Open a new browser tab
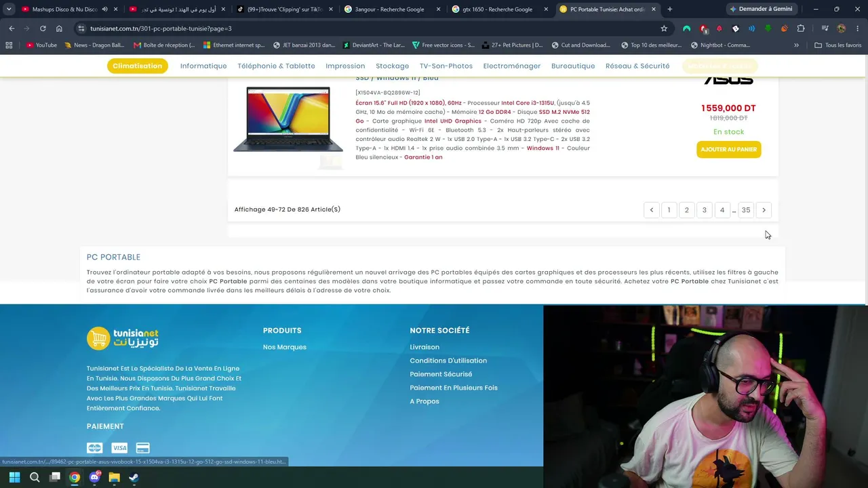This screenshot has width=868, height=488. [670, 9]
